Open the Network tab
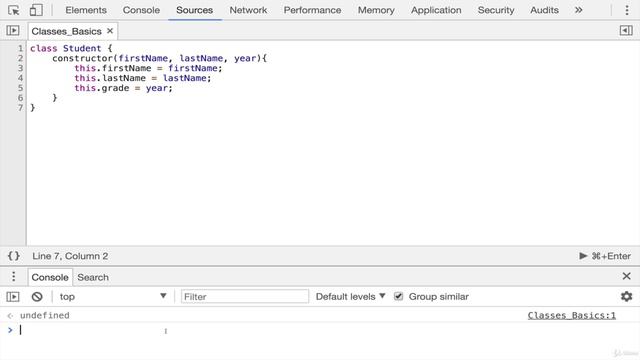Screen dimensions: 640x360 pos(248,10)
